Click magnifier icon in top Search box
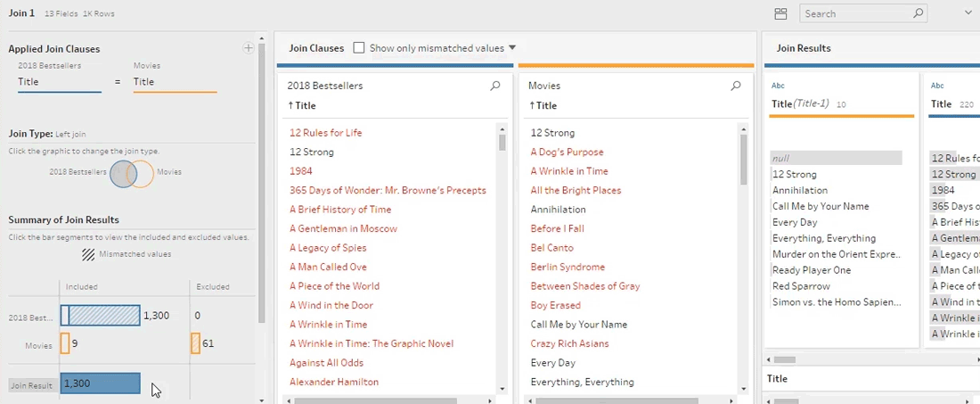The width and height of the screenshot is (980, 404). click(x=919, y=13)
